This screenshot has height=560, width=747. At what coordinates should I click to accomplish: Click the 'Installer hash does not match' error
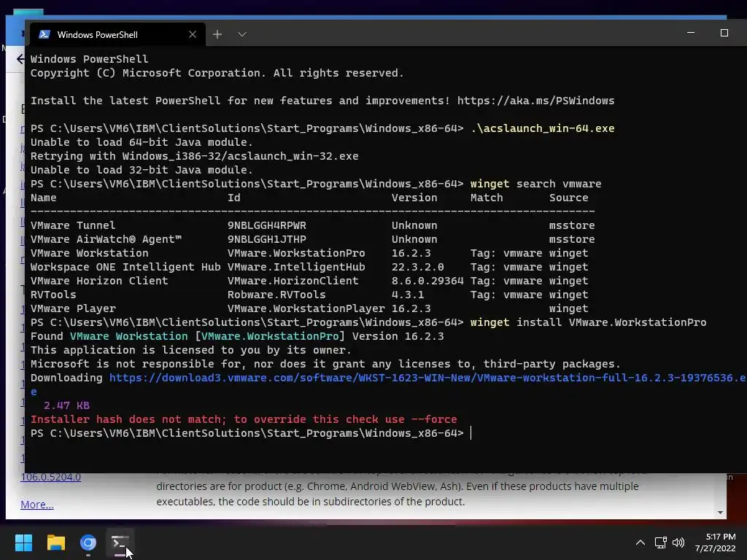coord(244,419)
